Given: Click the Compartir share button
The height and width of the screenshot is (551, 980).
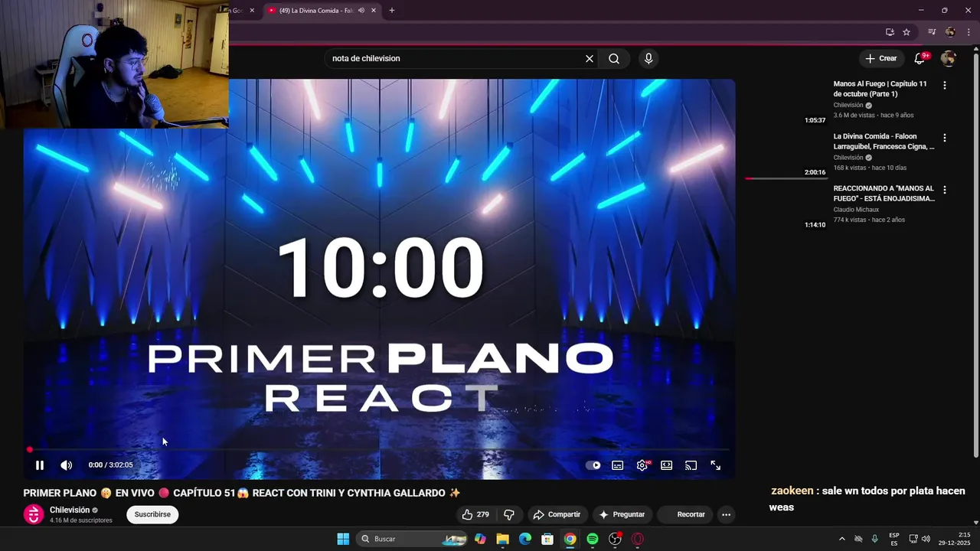Looking at the screenshot, I should click(557, 514).
